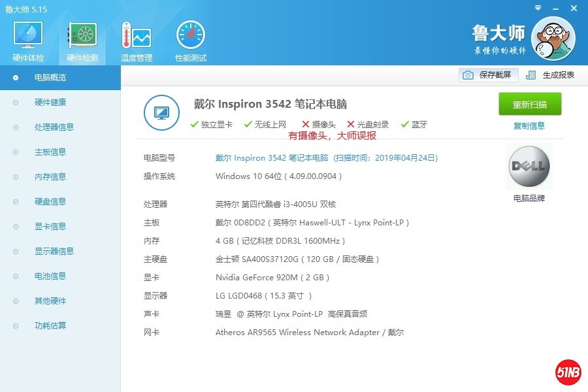Select 电脑概览 in the sidebar

click(x=50, y=78)
